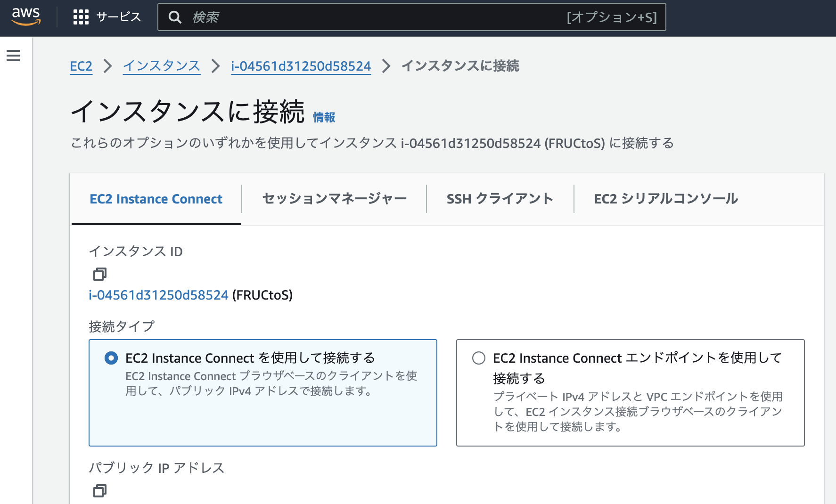Click the インスタンスに接続 breadcrumb text

(460, 66)
